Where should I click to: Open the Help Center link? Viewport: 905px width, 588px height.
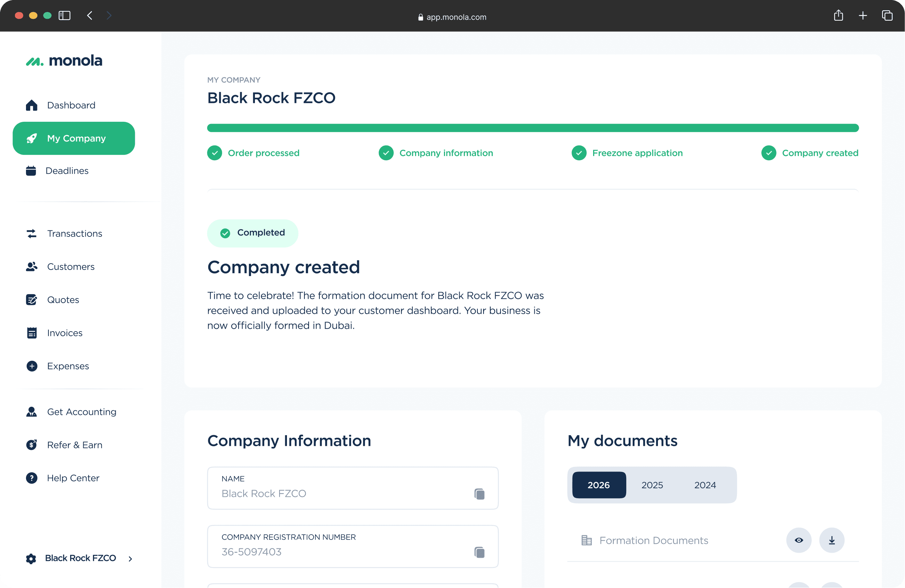73,478
